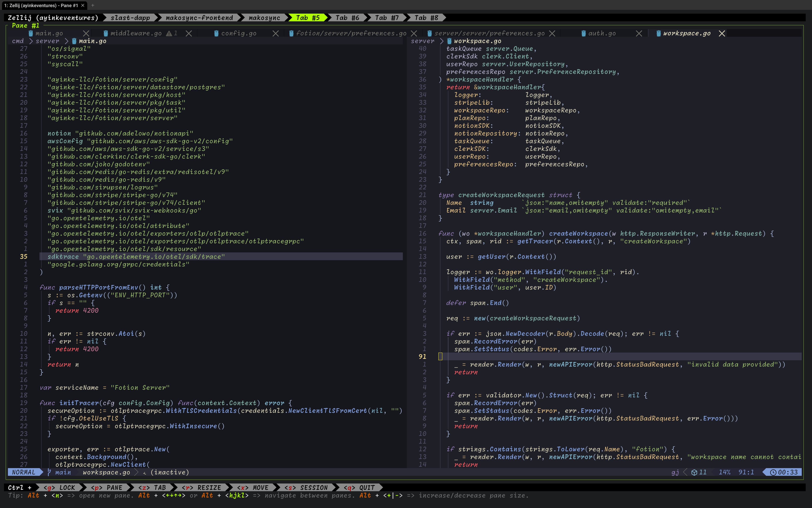The height and width of the screenshot is (508, 812).
Task: Click the Go gopher icon on workspace.go tab
Action: pos(659,33)
